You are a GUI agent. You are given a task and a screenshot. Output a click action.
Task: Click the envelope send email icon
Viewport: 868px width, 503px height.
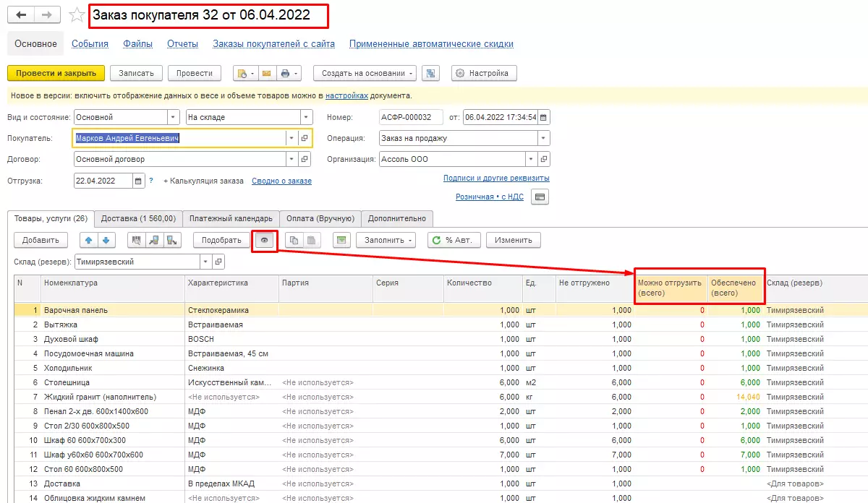point(266,73)
